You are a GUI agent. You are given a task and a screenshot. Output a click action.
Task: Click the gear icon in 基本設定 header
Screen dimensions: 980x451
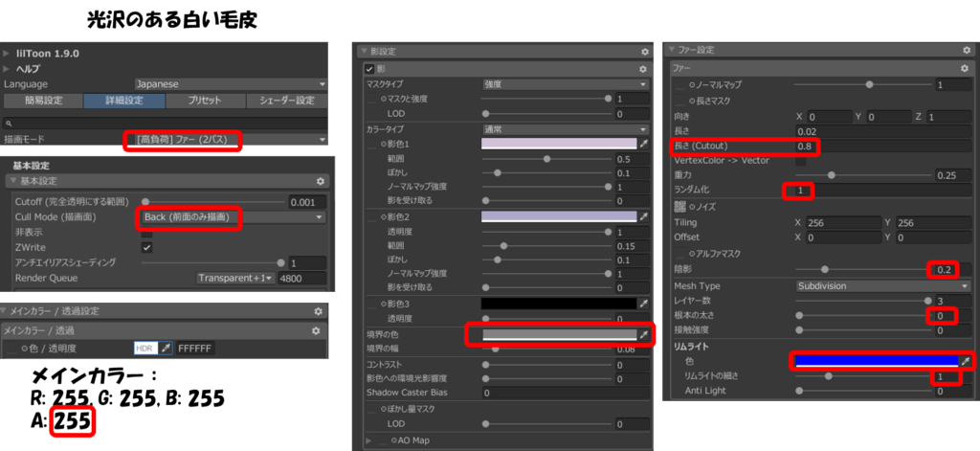(321, 181)
